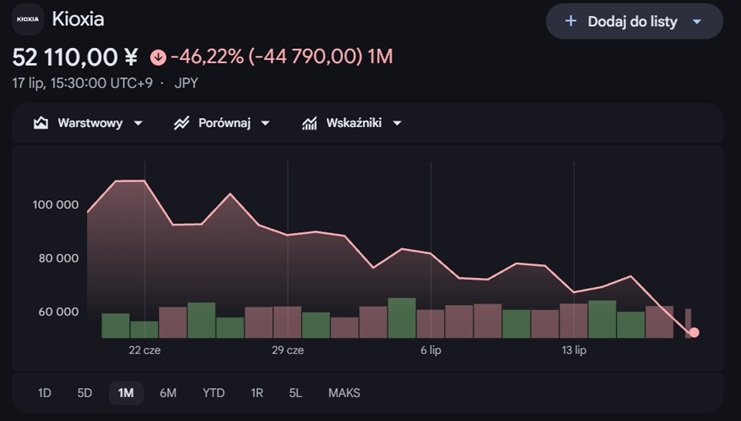The image size is (741, 421).
Task: Add Kioxia via Dodaj do listy button
Action: point(634,21)
